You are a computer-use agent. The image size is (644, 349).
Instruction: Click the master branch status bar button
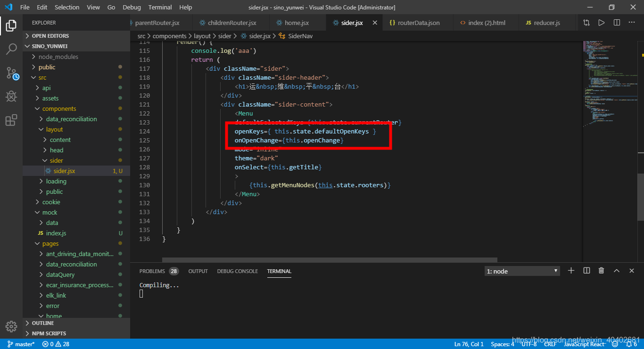21,344
